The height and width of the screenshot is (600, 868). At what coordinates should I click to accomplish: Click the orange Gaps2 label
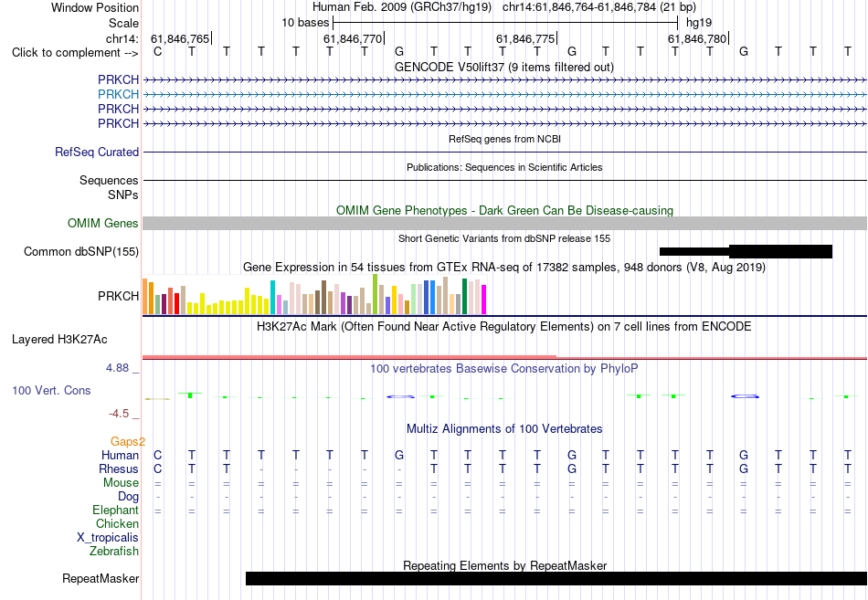[x=127, y=441]
